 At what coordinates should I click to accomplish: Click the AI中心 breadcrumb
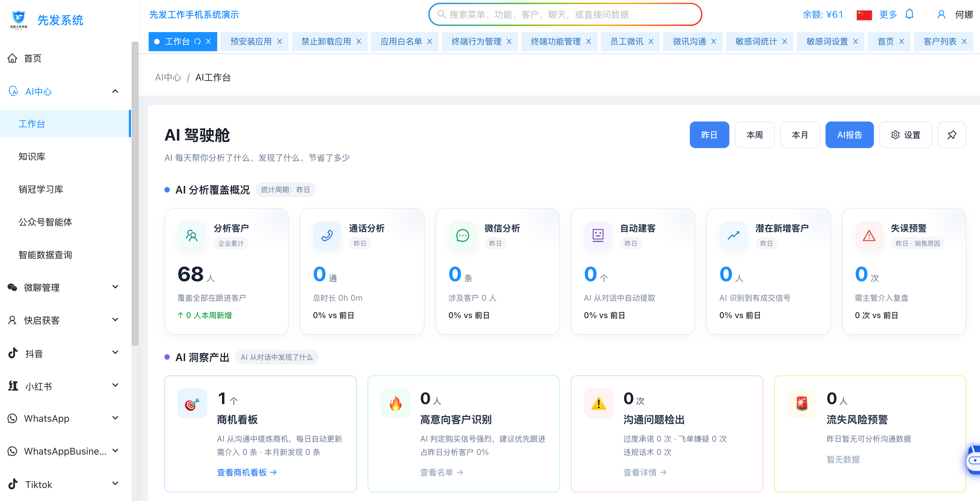[168, 77]
